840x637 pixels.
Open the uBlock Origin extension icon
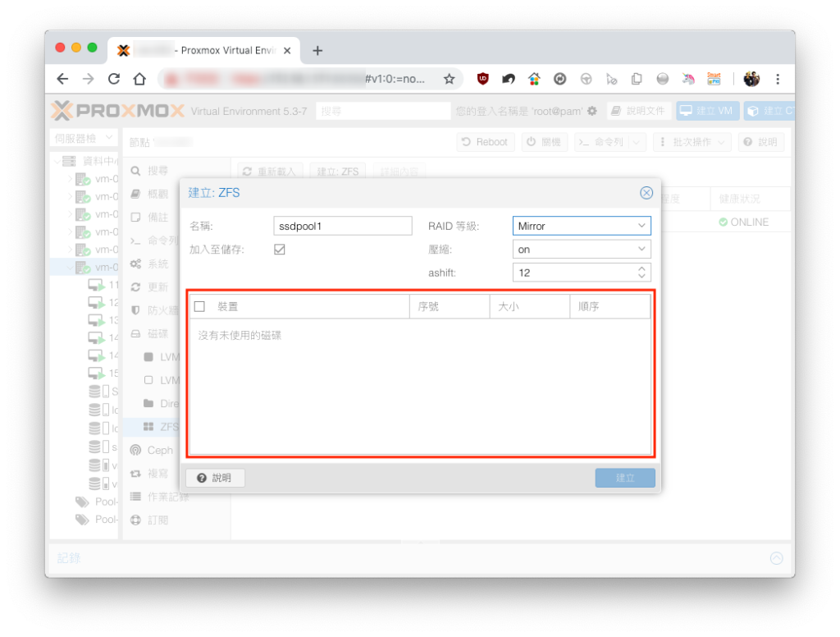point(482,80)
